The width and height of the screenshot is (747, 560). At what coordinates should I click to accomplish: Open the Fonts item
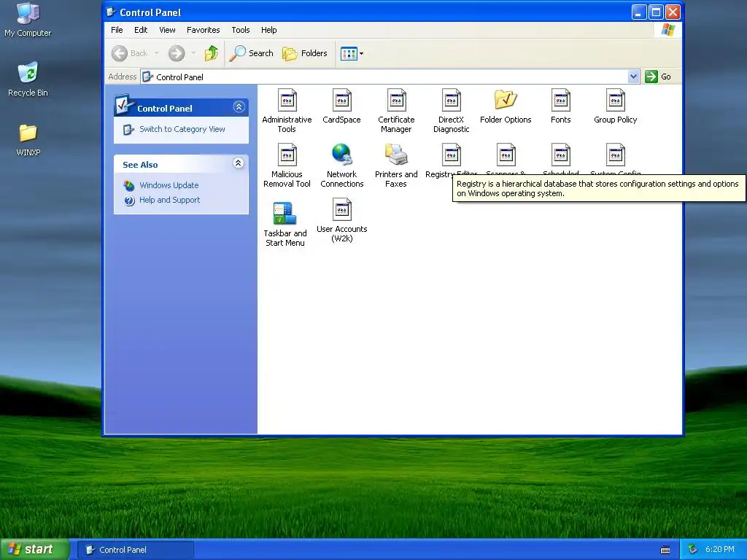tap(561, 101)
